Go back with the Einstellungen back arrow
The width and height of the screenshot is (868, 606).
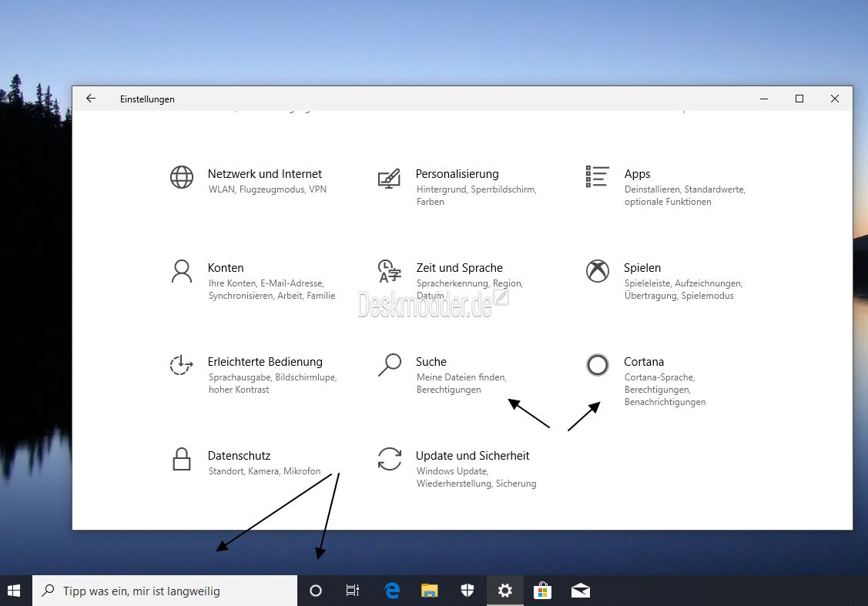click(91, 99)
